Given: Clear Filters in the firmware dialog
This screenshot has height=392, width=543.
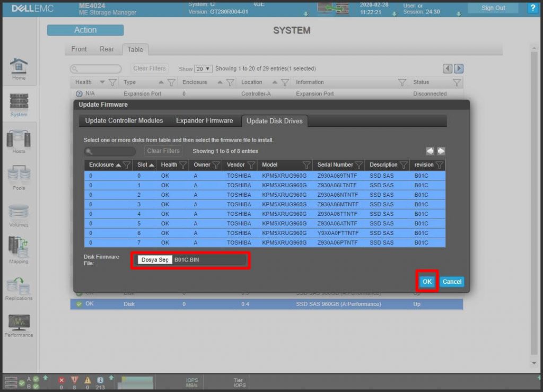Looking at the screenshot, I should (x=163, y=151).
